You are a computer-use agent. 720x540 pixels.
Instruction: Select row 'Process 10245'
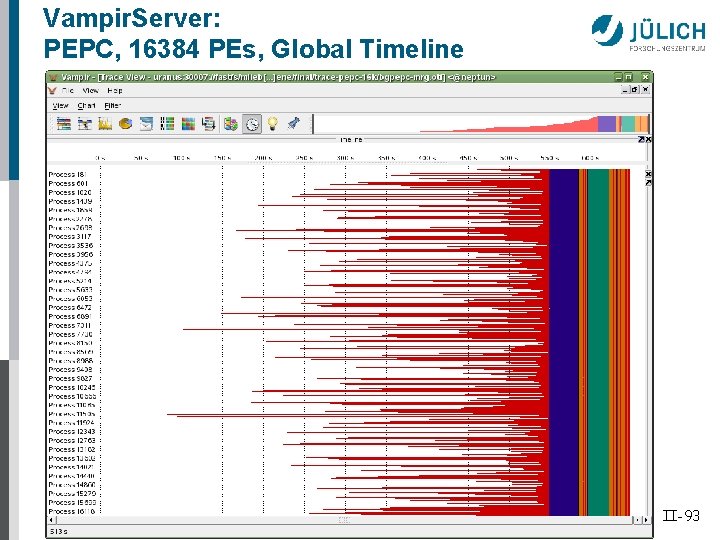coord(72,387)
